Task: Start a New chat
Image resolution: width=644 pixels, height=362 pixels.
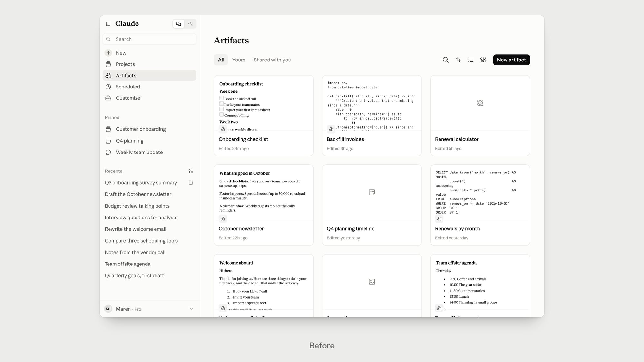Action: (149, 53)
